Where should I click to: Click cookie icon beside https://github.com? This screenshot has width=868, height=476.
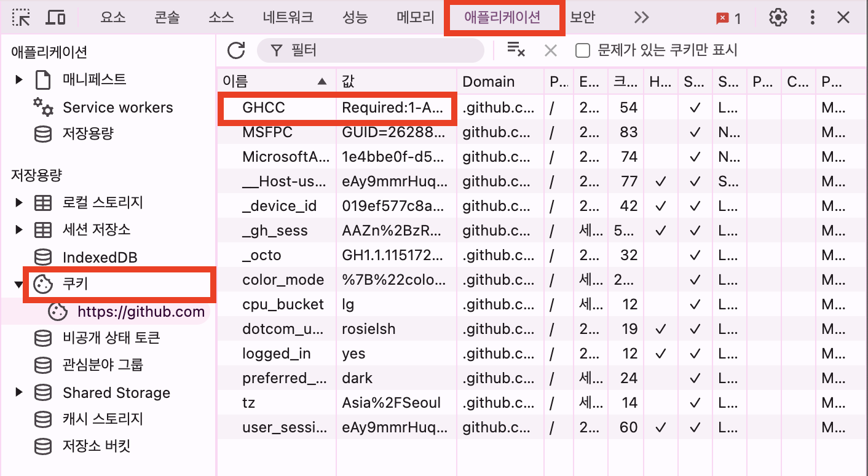[58, 312]
